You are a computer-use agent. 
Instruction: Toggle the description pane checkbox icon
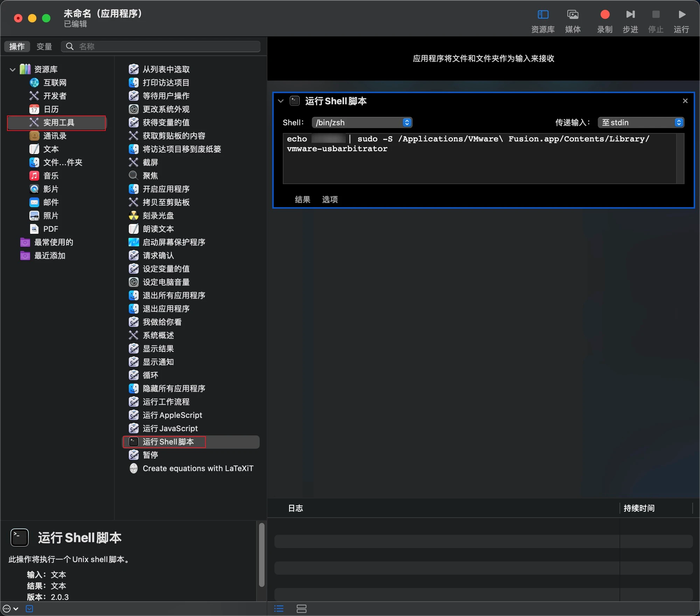pyautogui.click(x=29, y=609)
